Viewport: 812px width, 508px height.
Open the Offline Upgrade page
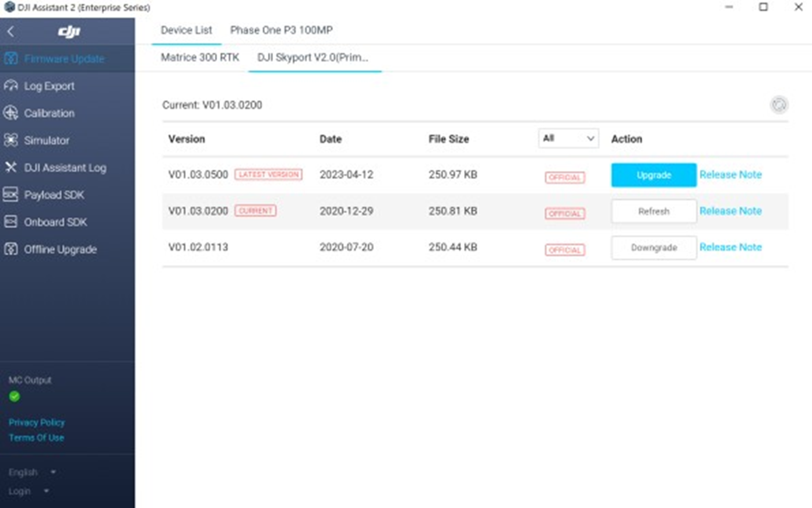coord(67,249)
